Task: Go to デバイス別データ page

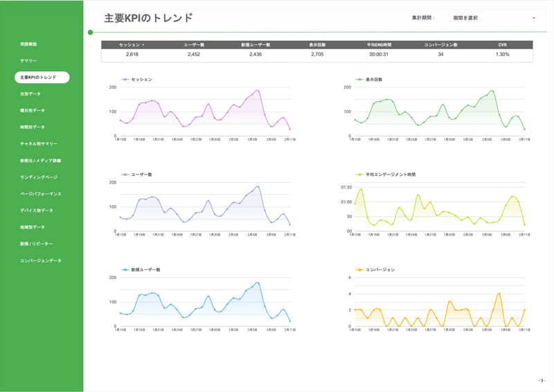Action: 37,211
